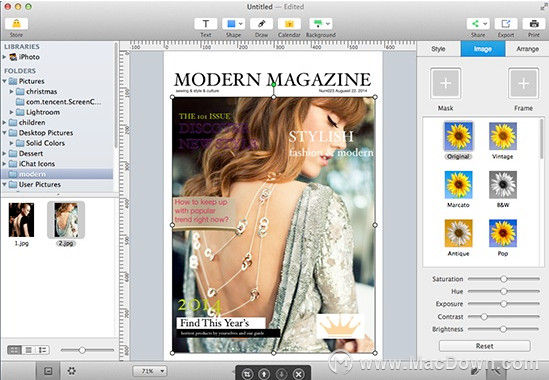Screen dimensions: 549x380
Task: Apply the Original image filter
Action: click(458, 136)
